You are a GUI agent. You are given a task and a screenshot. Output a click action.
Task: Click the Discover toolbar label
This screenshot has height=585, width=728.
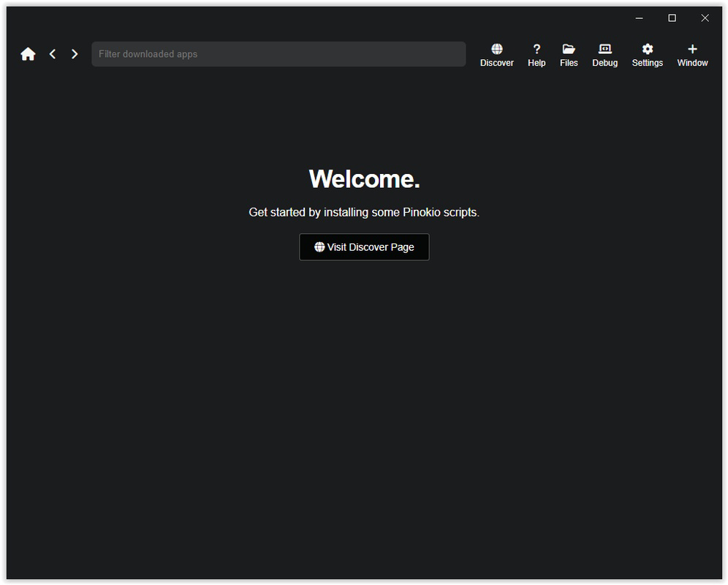tap(497, 63)
